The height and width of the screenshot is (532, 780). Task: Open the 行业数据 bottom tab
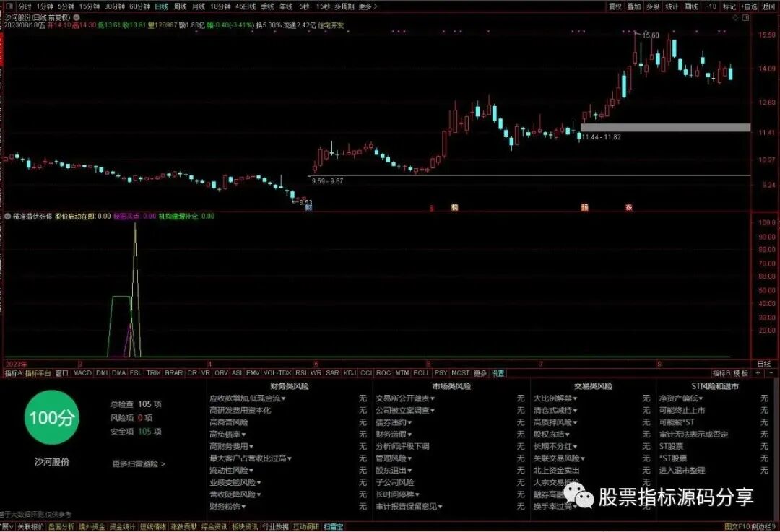(276, 526)
